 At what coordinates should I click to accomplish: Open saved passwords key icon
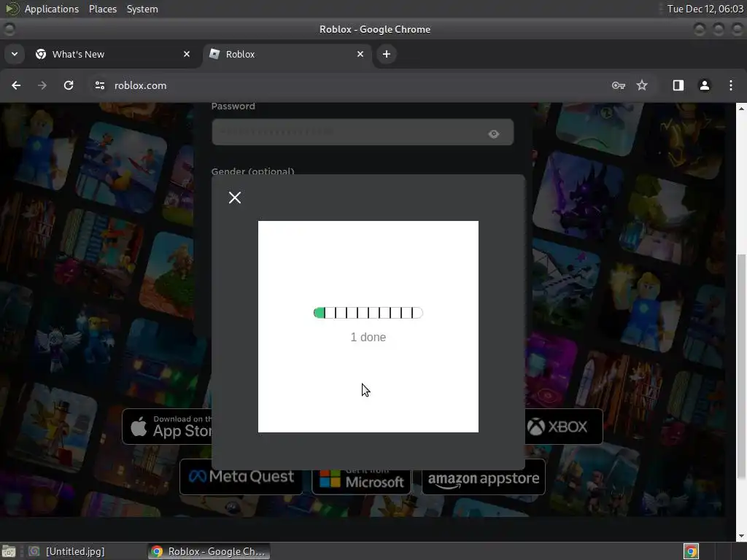coord(619,85)
